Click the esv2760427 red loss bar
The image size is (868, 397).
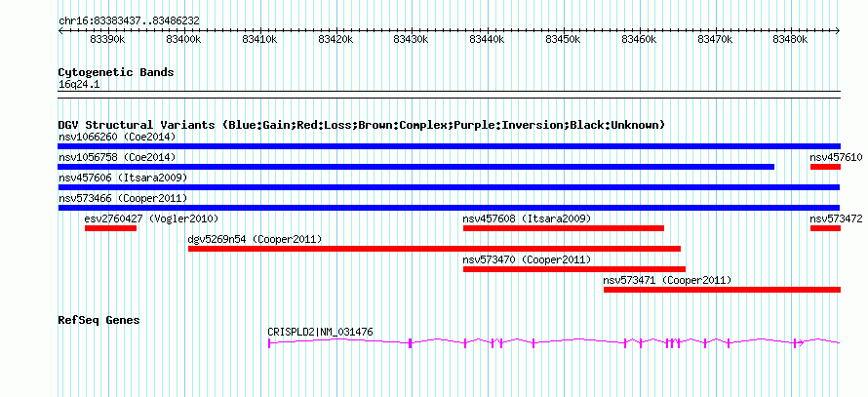point(111,228)
